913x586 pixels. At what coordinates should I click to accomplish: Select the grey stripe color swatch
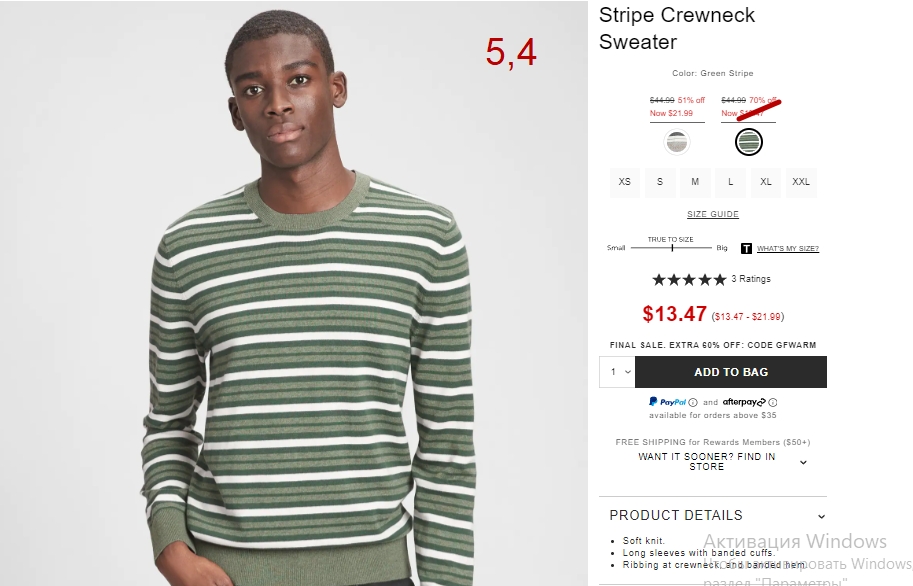pyautogui.click(x=677, y=142)
